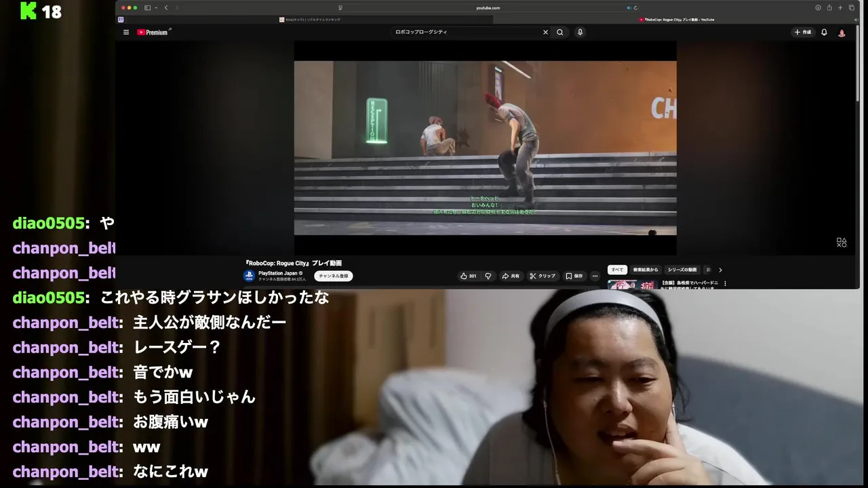Image resolution: width=868 pixels, height=488 pixels.
Task: Select the 検索結果から filter chip
Action: click(x=646, y=270)
